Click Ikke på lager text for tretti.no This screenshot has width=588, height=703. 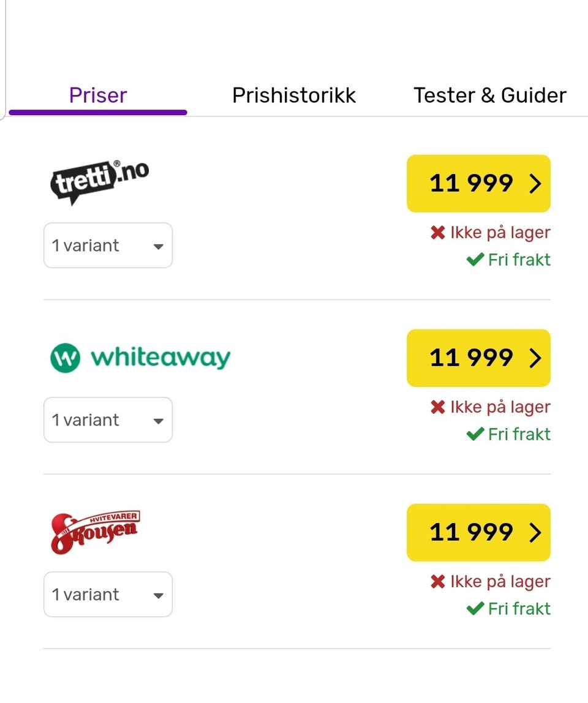coord(500,233)
